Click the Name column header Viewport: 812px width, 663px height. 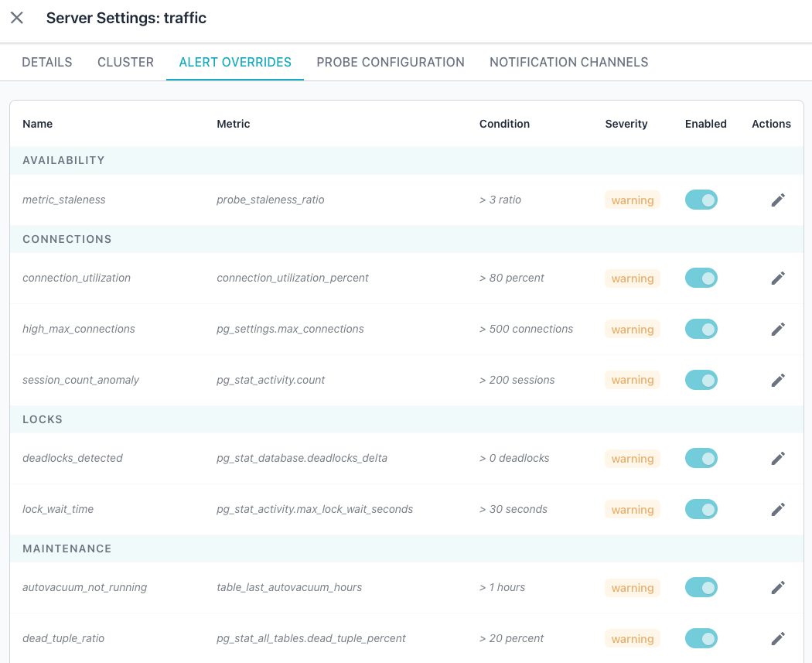click(x=37, y=124)
